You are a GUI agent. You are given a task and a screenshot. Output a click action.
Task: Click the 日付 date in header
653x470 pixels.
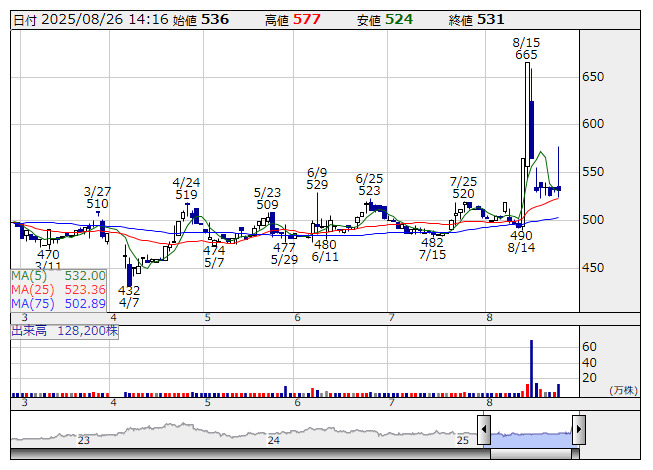[x=89, y=20]
